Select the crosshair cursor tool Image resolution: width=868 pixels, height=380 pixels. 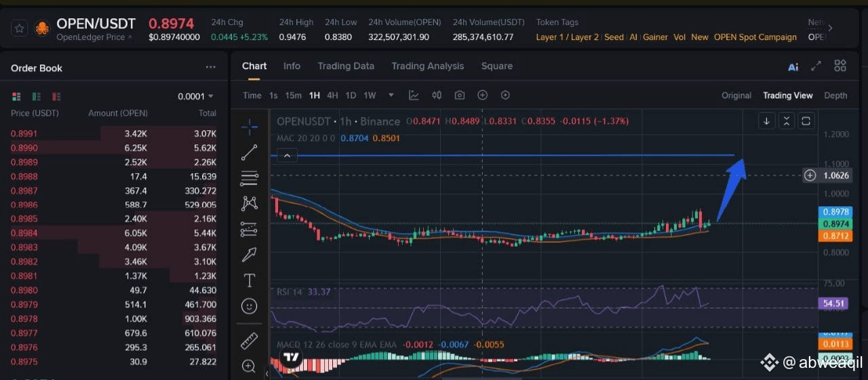click(249, 126)
